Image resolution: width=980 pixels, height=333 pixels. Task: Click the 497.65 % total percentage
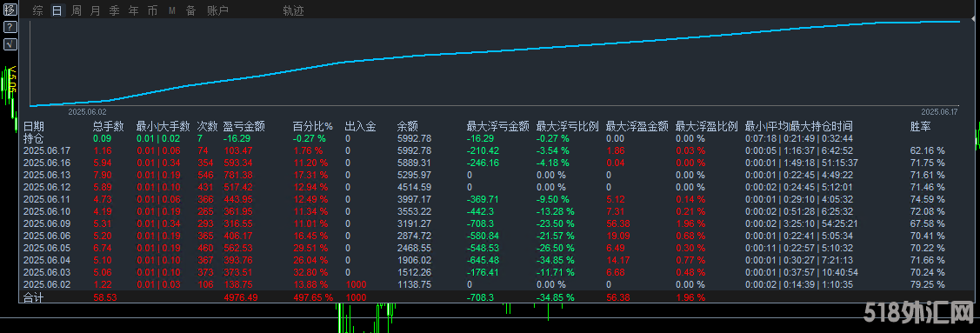coord(313,298)
